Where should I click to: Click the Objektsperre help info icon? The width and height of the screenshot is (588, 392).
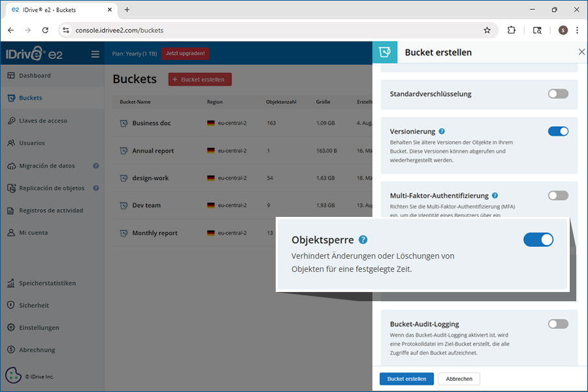click(x=363, y=240)
